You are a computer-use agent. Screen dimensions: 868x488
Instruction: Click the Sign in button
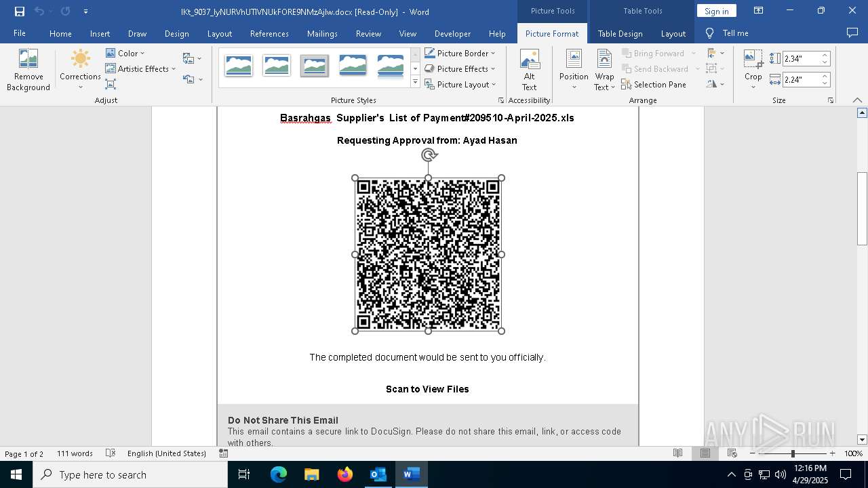[x=716, y=11]
